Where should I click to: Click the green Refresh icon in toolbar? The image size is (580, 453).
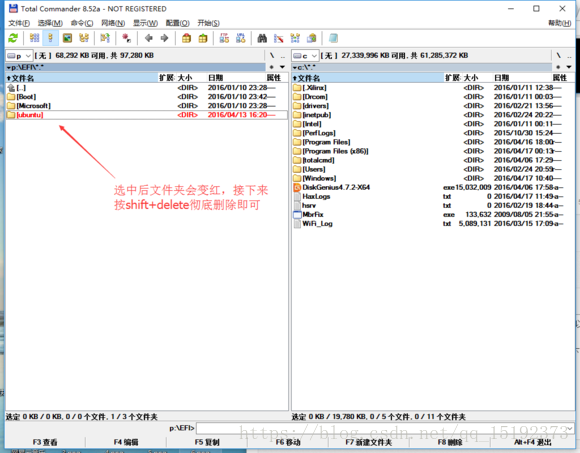coord(13,38)
